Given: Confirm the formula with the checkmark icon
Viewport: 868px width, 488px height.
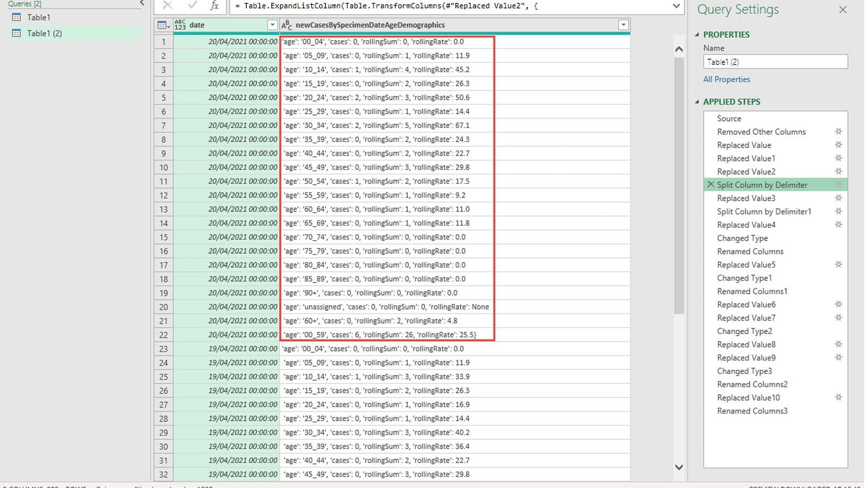Looking at the screenshot, I should (x=192, y=6).
